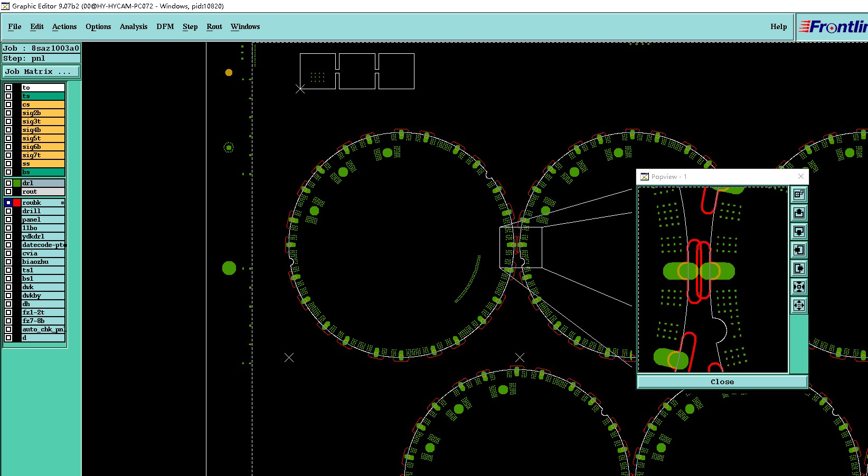Select the 11bo layer name
868x476 pixels.
coord(43,228)
